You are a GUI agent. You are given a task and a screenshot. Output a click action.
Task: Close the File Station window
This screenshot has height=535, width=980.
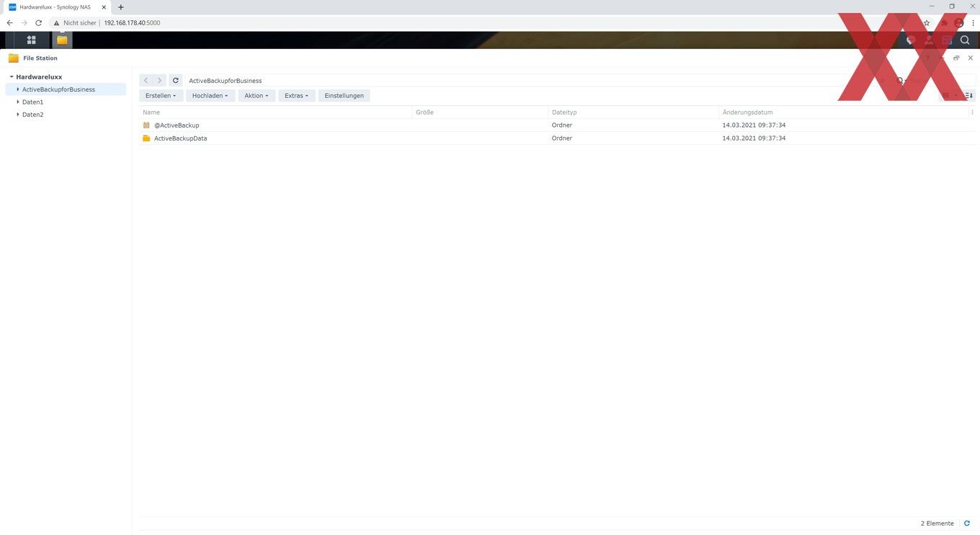coord(970,58)
